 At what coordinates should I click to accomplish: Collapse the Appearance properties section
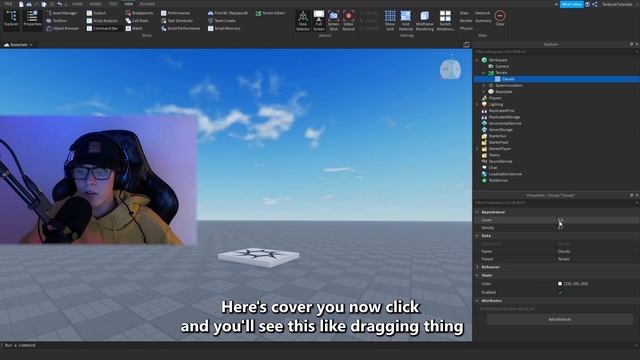[x=477, y=212]
